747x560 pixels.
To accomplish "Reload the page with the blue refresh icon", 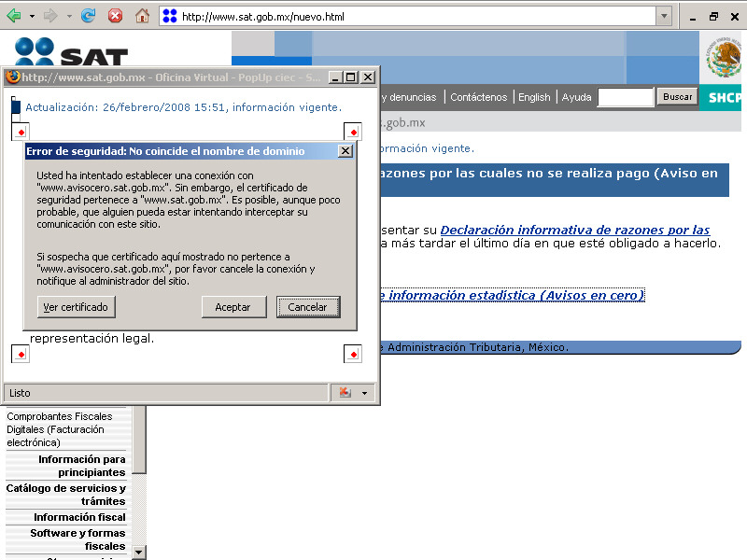I will pos(88,16).
